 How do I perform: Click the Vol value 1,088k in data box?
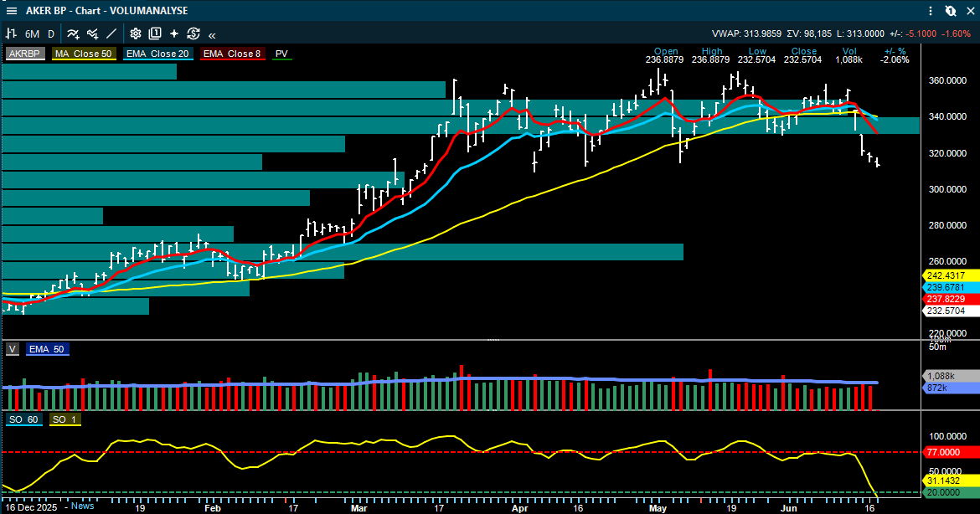pyautogui.click(x=848, y=60)
